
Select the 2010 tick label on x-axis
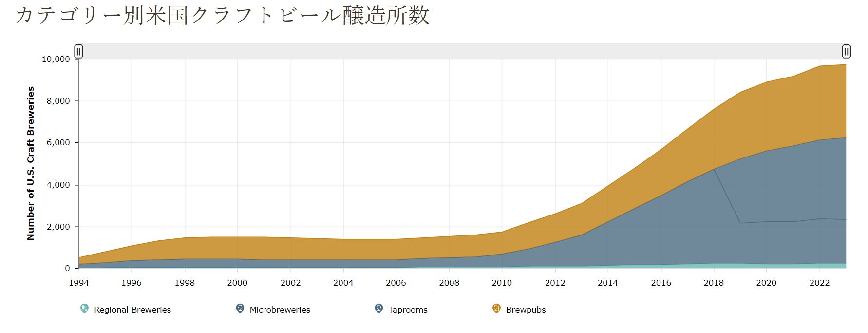(x=502, y=283)
